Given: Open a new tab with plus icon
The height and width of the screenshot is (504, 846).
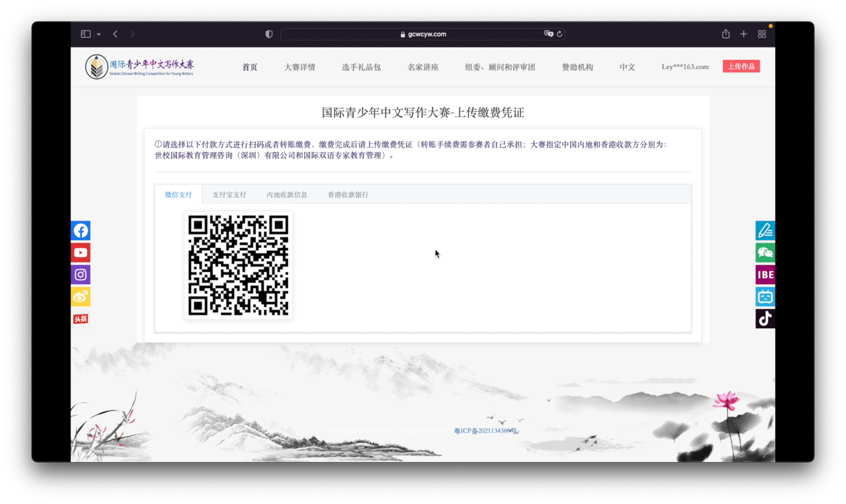Looking at the screenshot, I should pyautogui.click(x=744, y=34).
